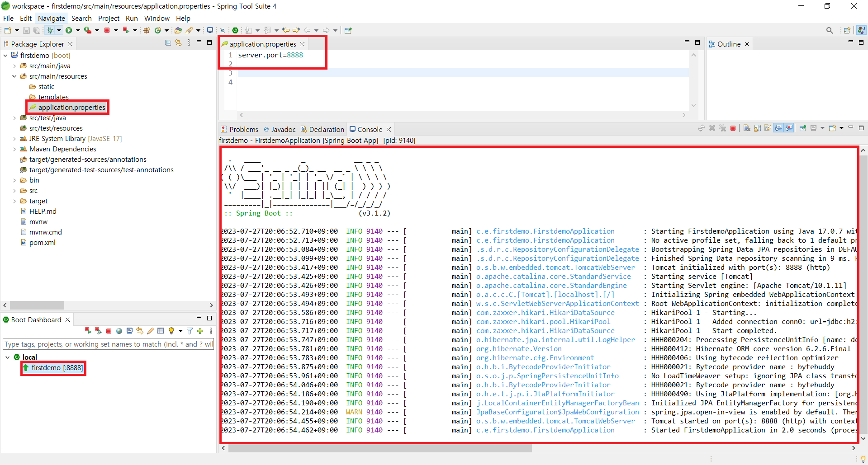Close the Outline view tab
Image resolution: width=868 pixels, height=465 pixels.
pyautogui.click(x=747, y=44)
